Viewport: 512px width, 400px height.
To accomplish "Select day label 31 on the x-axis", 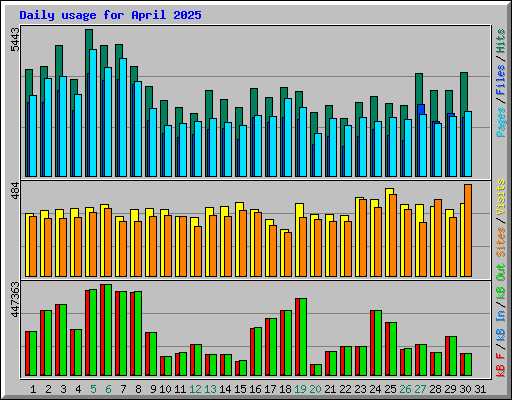I will pyautogui.click(x=480, y=389).
